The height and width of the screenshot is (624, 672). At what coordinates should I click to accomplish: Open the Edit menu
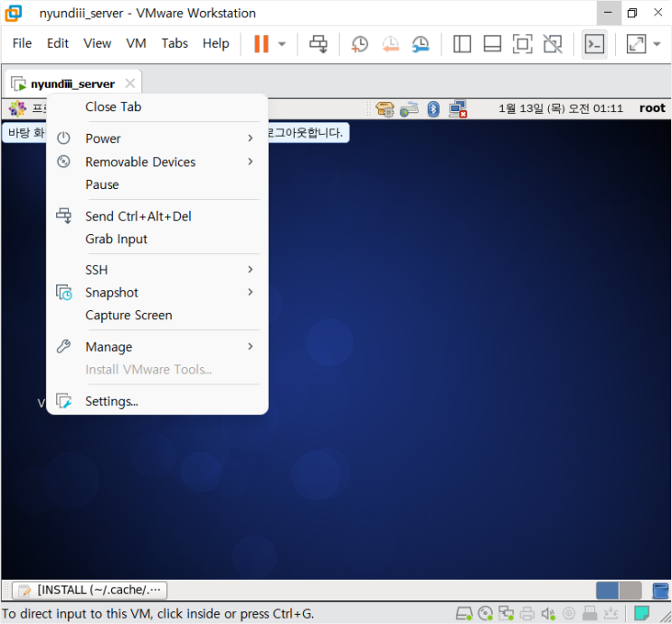pyautogui.click(x=57, y=43)
